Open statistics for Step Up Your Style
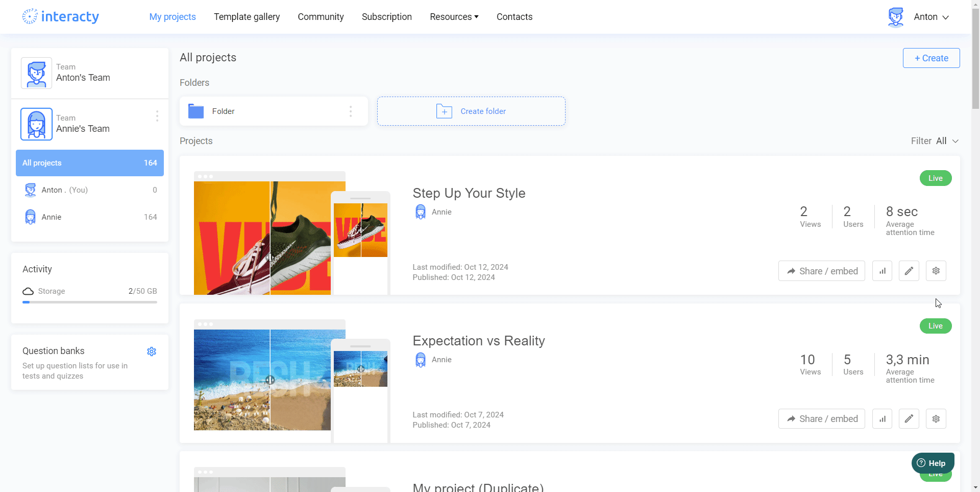The image size is (980, 492). coord(882,271)
